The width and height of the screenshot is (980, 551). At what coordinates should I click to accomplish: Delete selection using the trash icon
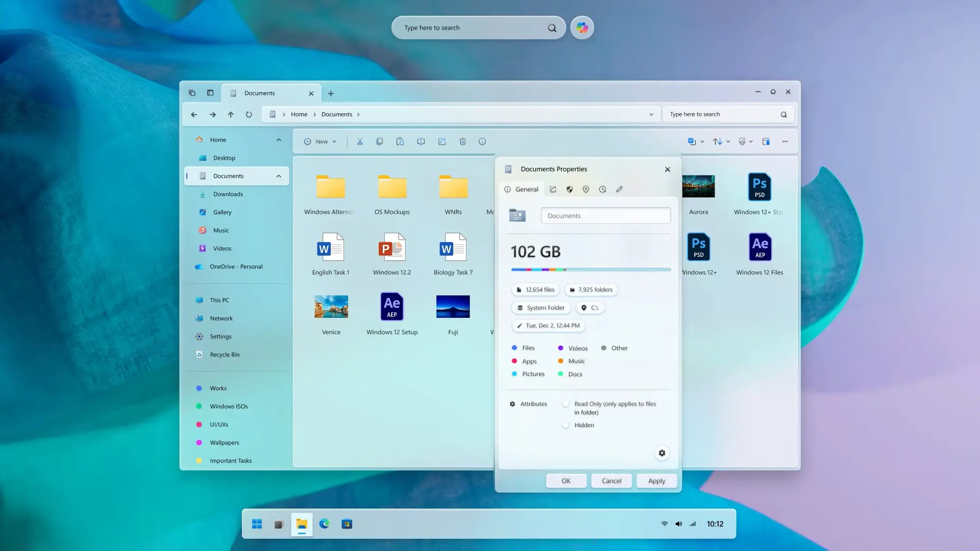(462, 141)
